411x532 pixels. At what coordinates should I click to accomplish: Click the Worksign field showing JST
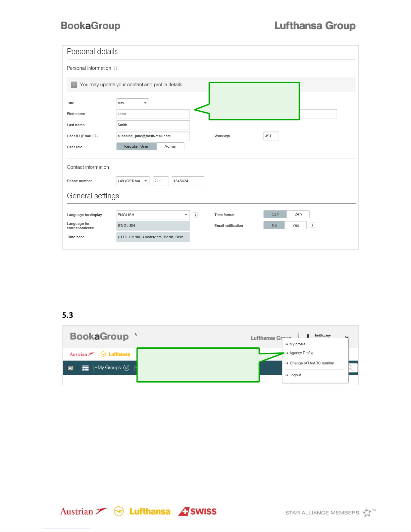click(x=271, y=136)
